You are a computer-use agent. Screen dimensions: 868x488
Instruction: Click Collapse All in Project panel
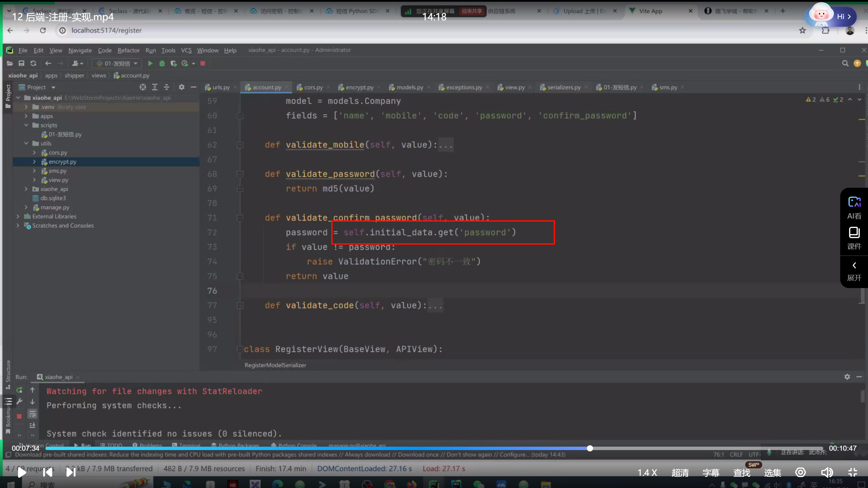(x=166, y=87)
